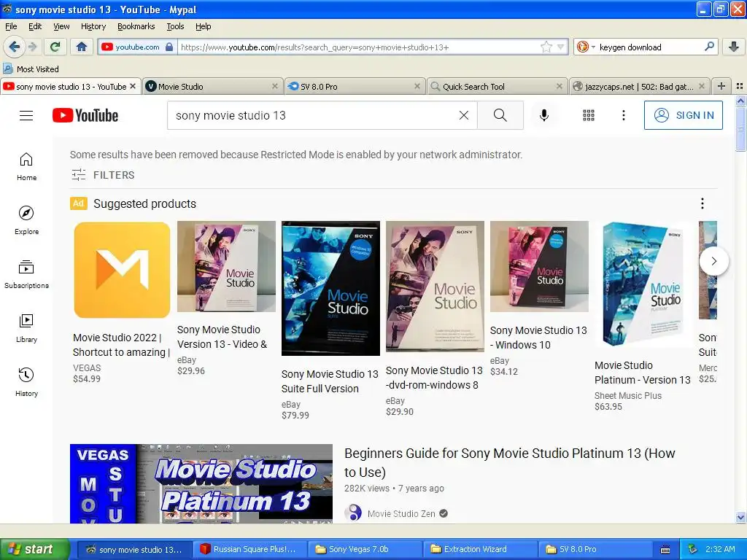The image size is (747, 560).
Task: Open the History menu
Action: point(93,26)
